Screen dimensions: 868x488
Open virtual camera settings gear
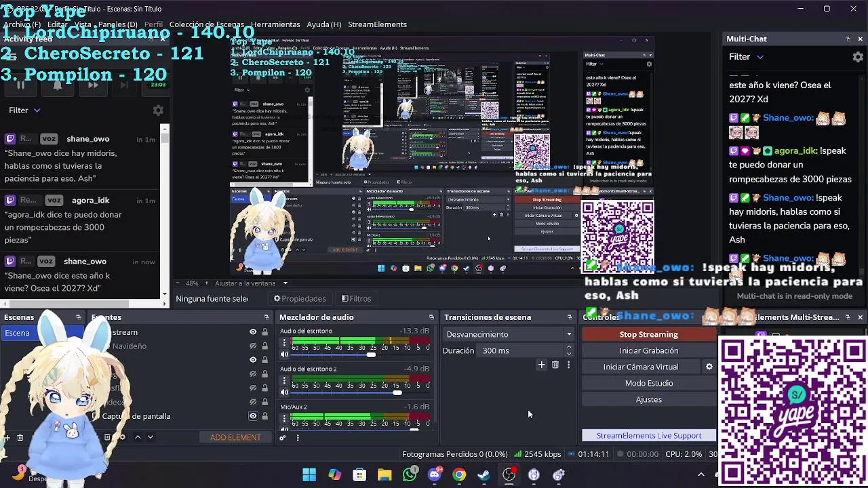click(x=709, y=367)
